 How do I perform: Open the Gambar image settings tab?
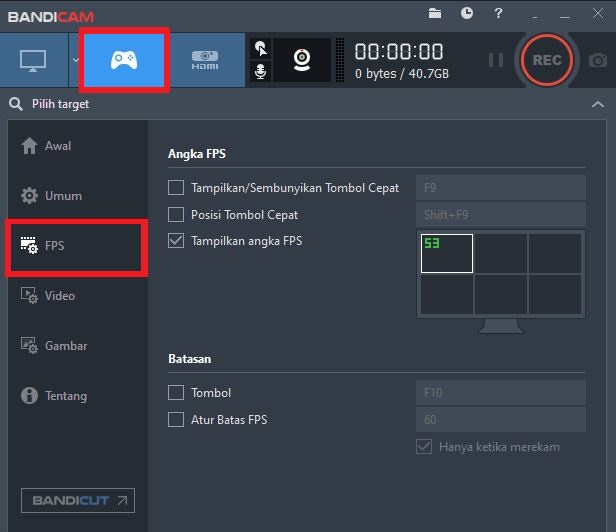pyautogui.click(x=78, y=346)
